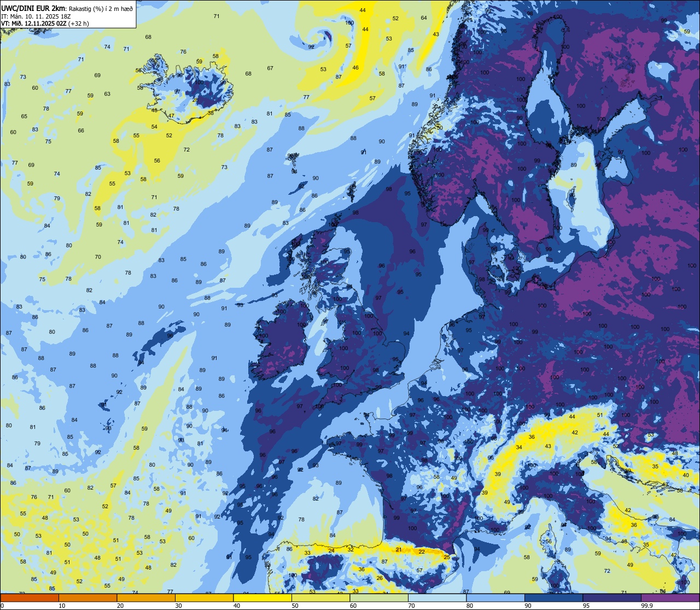700x610 pixels.
Task: Click the humidity value 24 in northern Spain
Action: pos(331,550)
